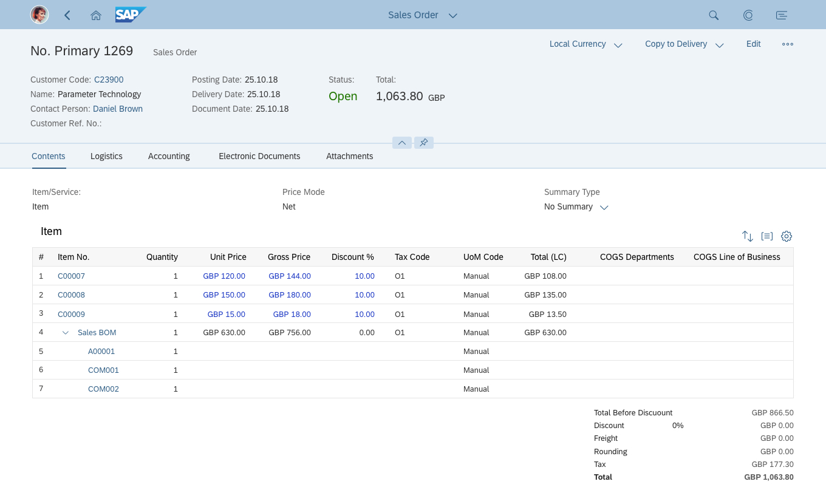Open the Local Currency dropdown
826x504 pixels.
[x=585, y=44]
